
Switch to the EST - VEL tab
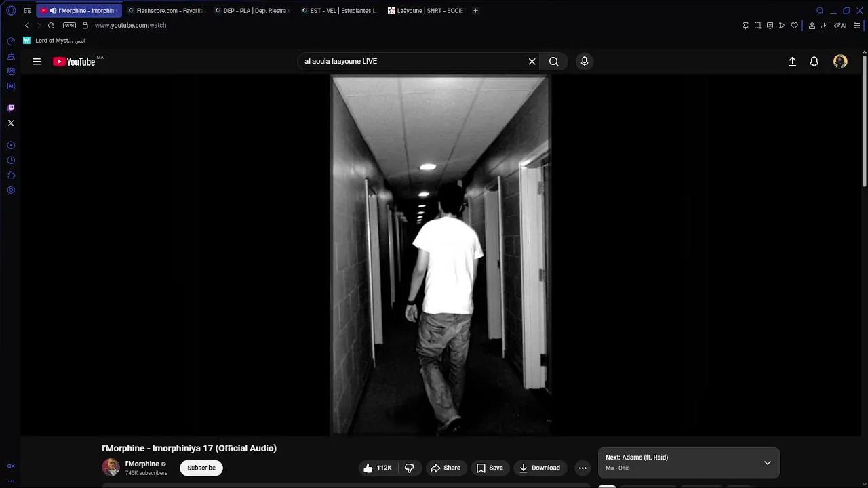coord(339,11)
